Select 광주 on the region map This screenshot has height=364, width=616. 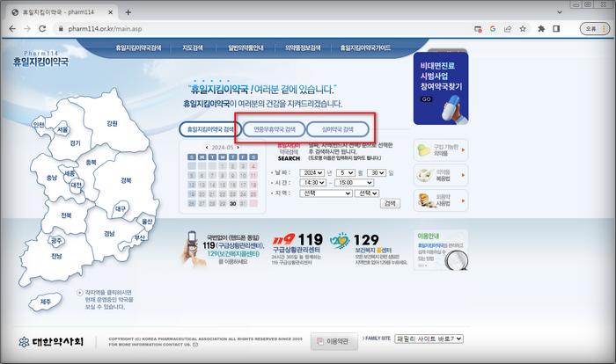click(56, 241)
